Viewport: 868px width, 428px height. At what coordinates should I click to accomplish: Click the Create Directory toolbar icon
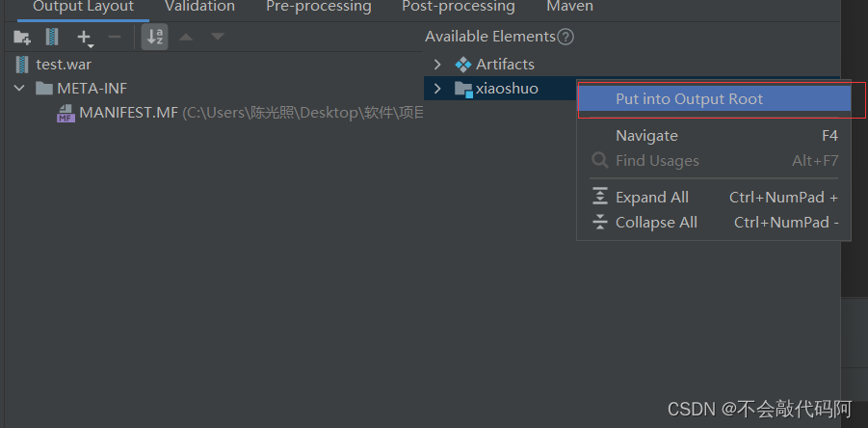(22, 38)
